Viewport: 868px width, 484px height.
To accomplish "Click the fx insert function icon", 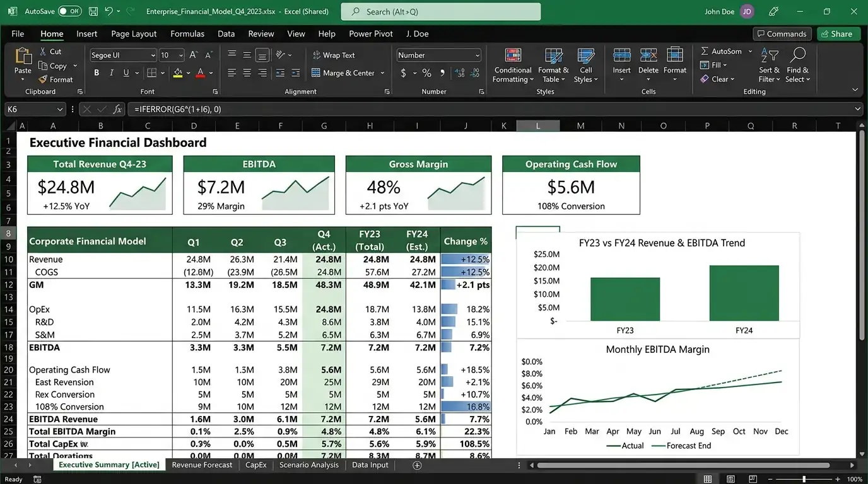I will (x=117, y=109).
